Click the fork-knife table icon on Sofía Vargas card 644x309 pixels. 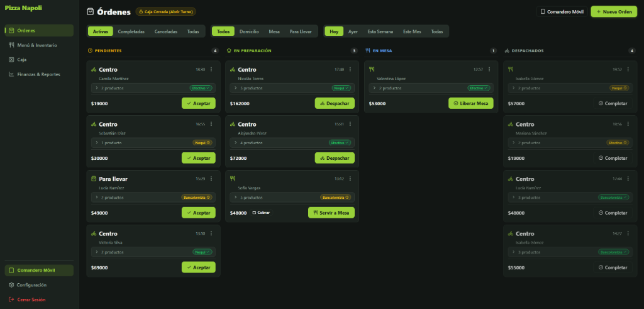click(233, 178)
